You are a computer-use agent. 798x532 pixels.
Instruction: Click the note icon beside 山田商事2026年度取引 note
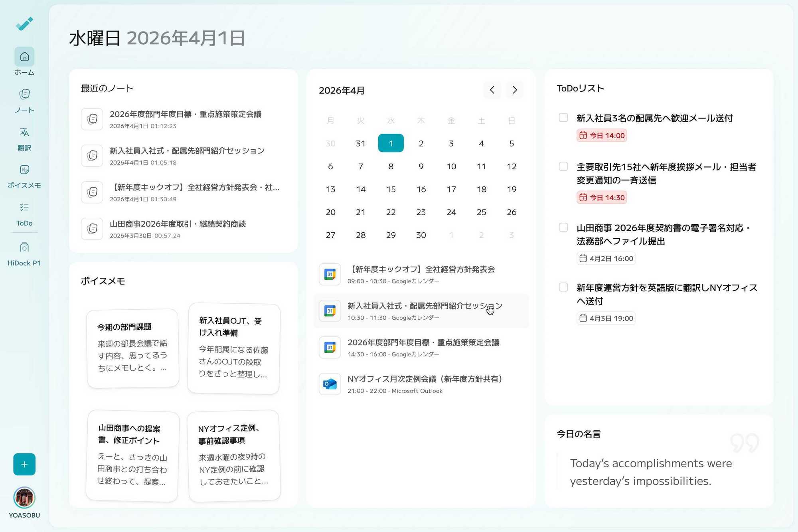[x=92, y=229]
